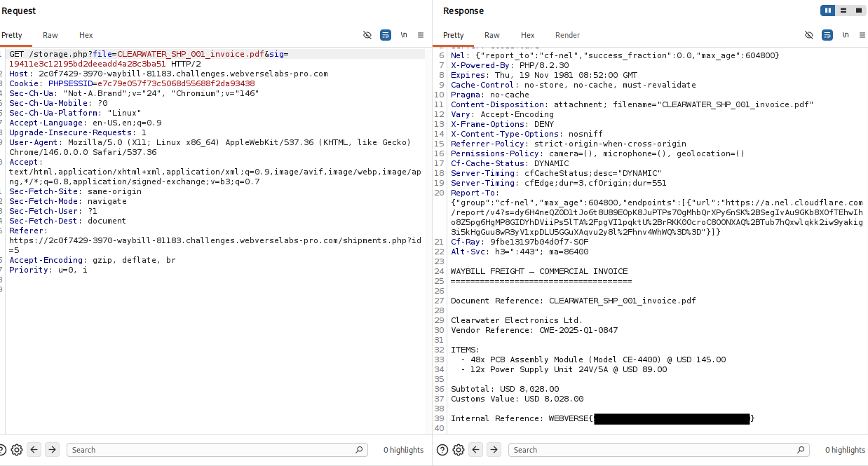The width and height of the screenshot is (868, 466).
Task: Click the Cache-Control response header
Action: click(574, 85)
